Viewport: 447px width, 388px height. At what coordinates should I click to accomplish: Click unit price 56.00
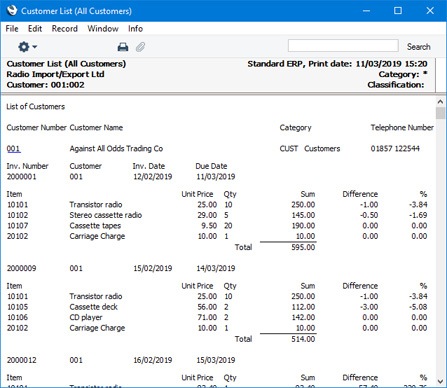tap(207, 307)
